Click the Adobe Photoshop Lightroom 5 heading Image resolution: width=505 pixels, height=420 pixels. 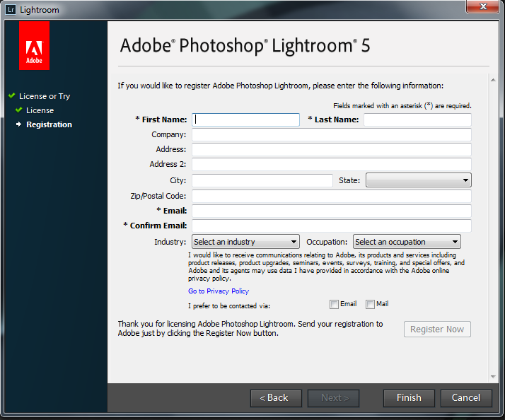click(x=245, y=45)
